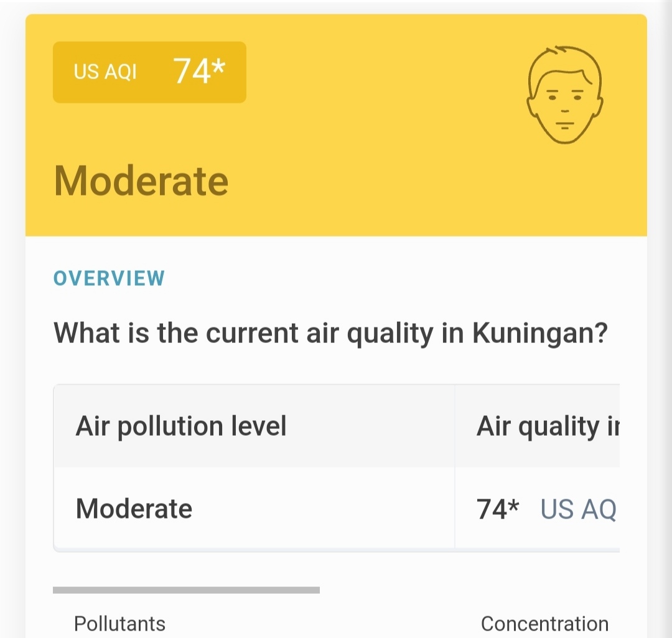Click the asterisk next to 74 in badge

[x=218, y=65]
